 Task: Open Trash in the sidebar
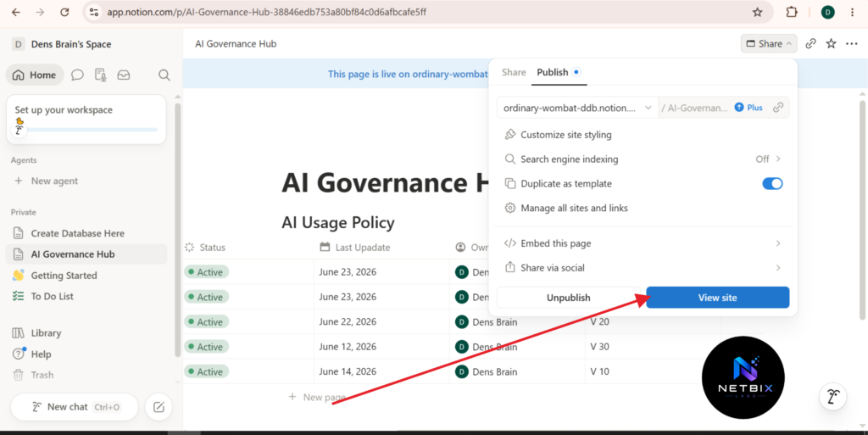86,376
